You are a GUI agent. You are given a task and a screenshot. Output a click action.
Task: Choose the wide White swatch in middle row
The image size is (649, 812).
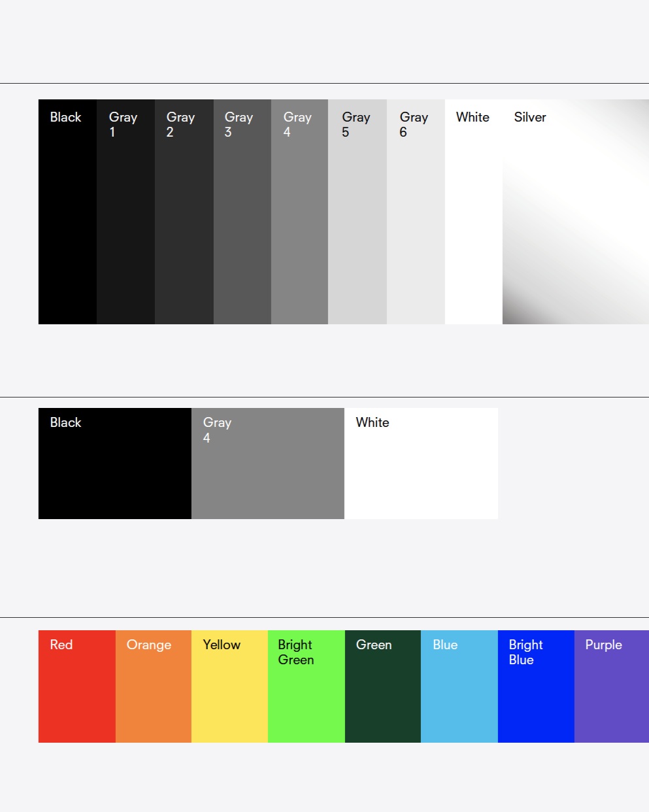pos(421,464)
